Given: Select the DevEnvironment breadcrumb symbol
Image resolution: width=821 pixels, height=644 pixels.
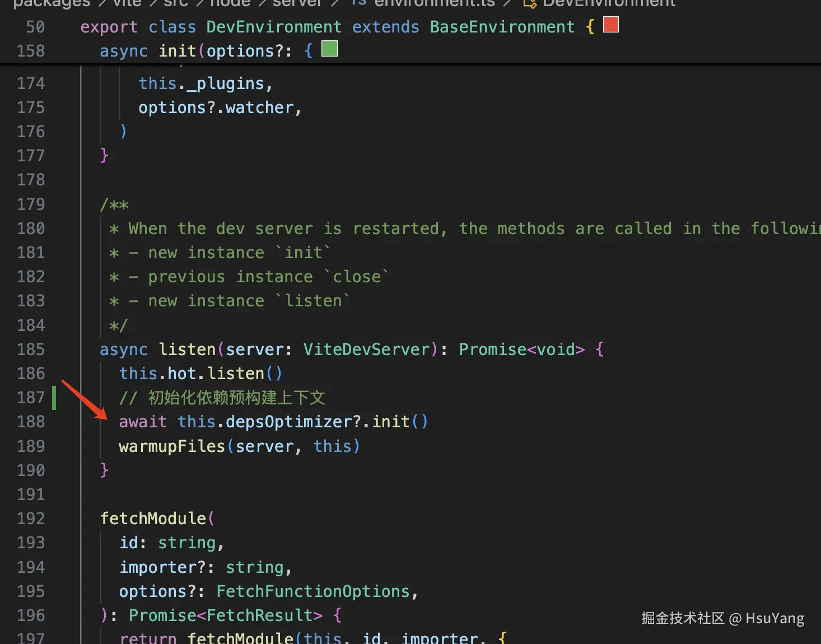Looking at the screenshot, I should point(609,3).
